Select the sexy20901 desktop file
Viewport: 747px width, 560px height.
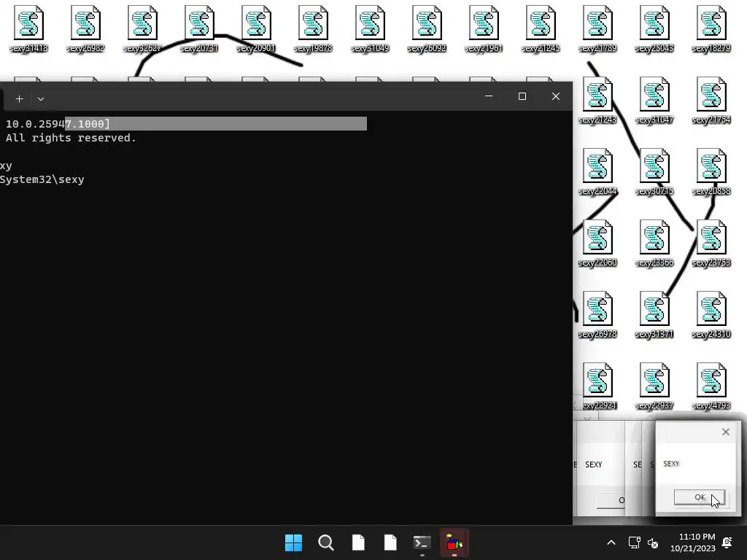point(256,29)
